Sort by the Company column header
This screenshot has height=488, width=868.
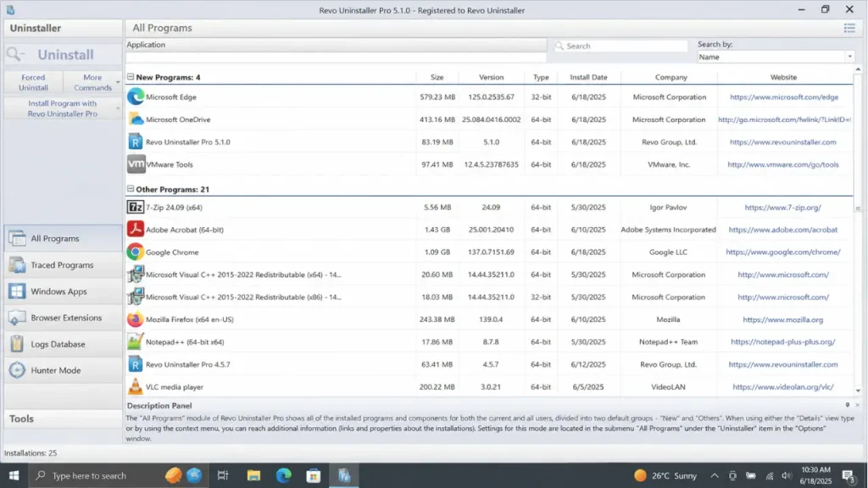coord(671,77)
